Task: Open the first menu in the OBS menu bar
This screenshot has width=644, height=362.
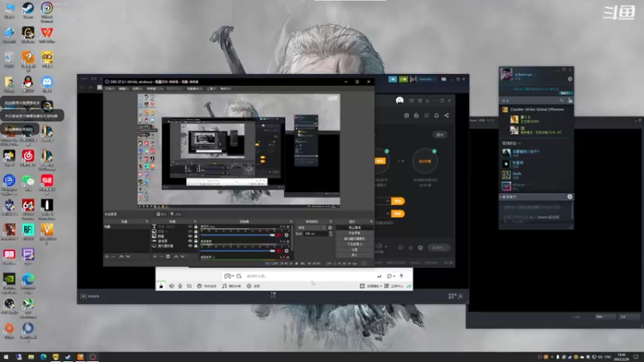Action: pyautogui.click(x=109, y=88)
